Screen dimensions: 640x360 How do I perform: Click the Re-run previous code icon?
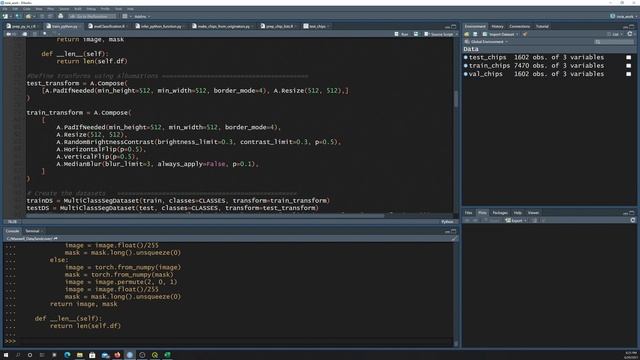tap(416, 34)
